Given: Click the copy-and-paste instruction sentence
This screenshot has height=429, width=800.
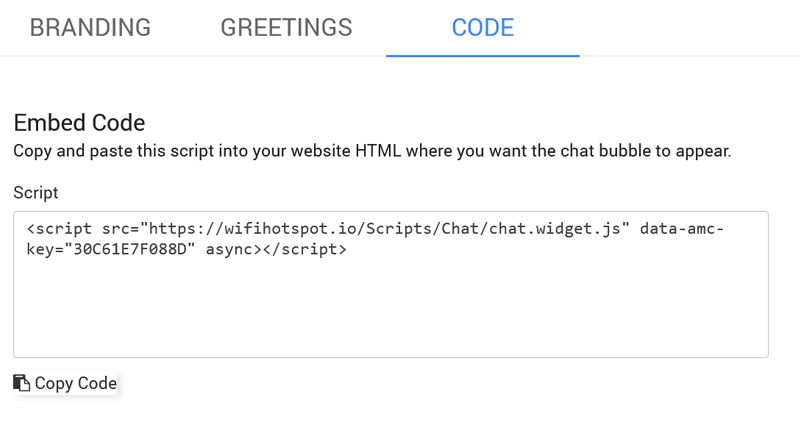Looking at the screenshot, I should click(x=372, y=152).
